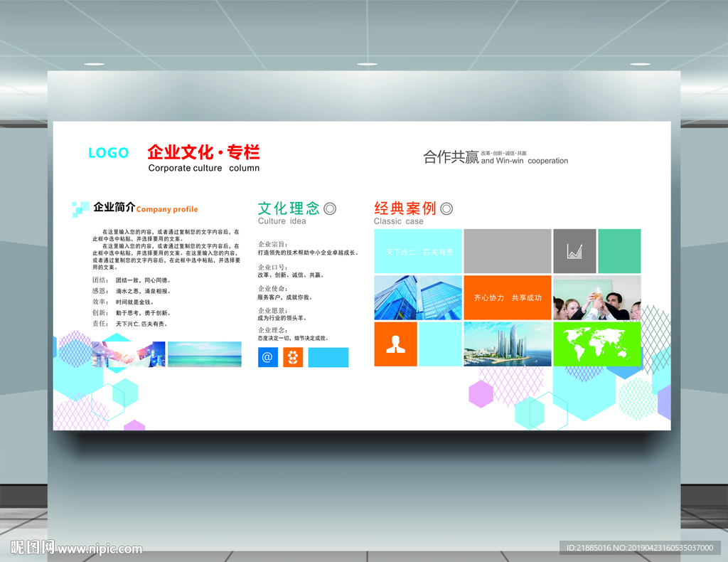The height and width of the screenshot is (562, 728).
Task: Open the www.nipic.com watermark link
Action: click(99, 550)
